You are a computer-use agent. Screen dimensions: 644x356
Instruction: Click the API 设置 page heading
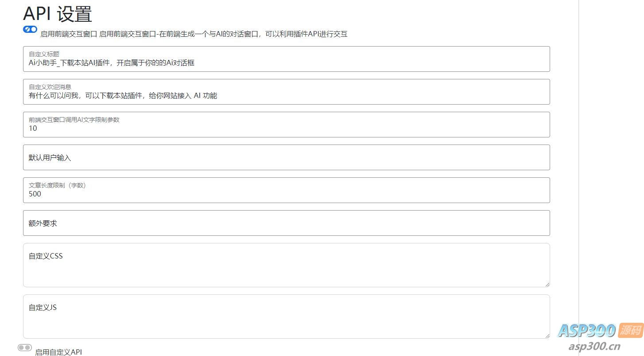pos(58,14)
